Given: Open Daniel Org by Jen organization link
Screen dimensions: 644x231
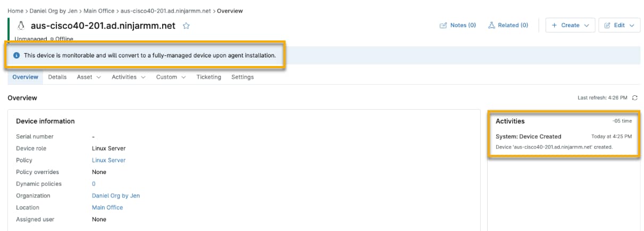Looking at the screenshot, I should 115,196.
